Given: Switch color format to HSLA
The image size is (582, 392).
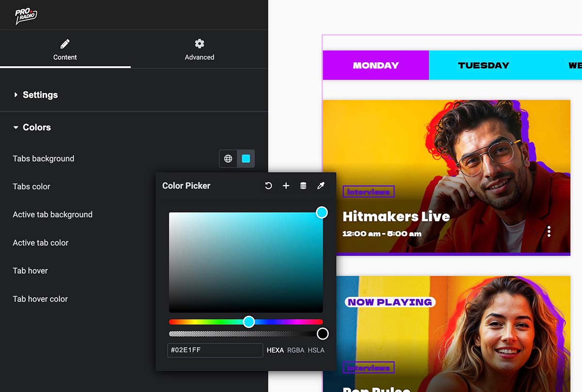Looking at the screenshot, I should pos(316,350).
